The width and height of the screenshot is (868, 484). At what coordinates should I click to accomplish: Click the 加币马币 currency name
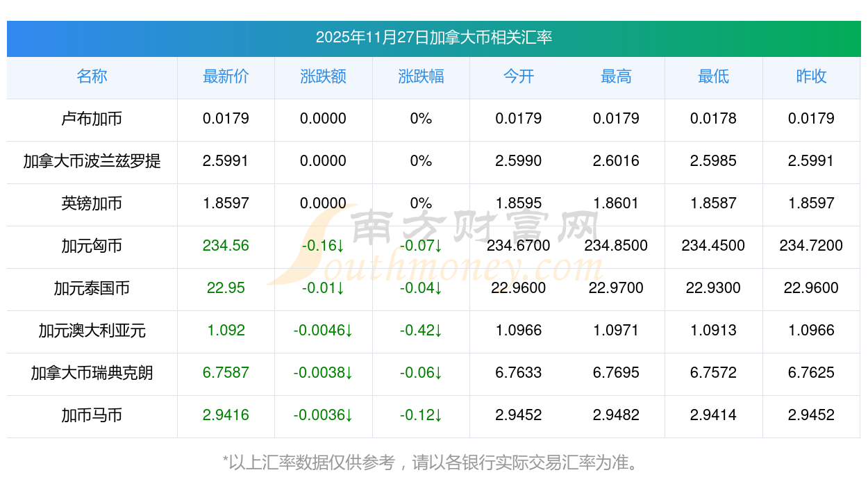tap(92, 415)
